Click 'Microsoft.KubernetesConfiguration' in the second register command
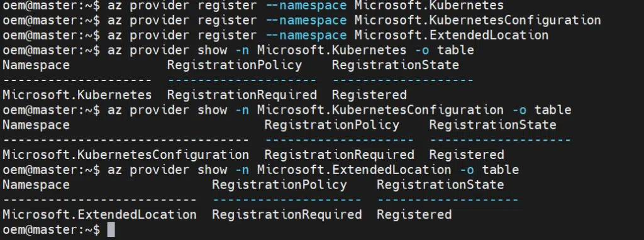Viewport: 644px width, 240px height. [x=477, y=20]
